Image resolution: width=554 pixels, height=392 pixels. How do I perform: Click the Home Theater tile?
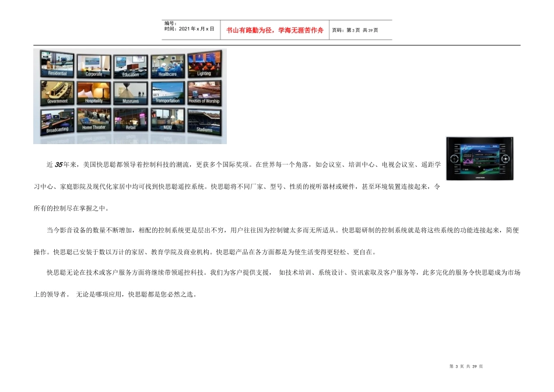tap(94, 120)
